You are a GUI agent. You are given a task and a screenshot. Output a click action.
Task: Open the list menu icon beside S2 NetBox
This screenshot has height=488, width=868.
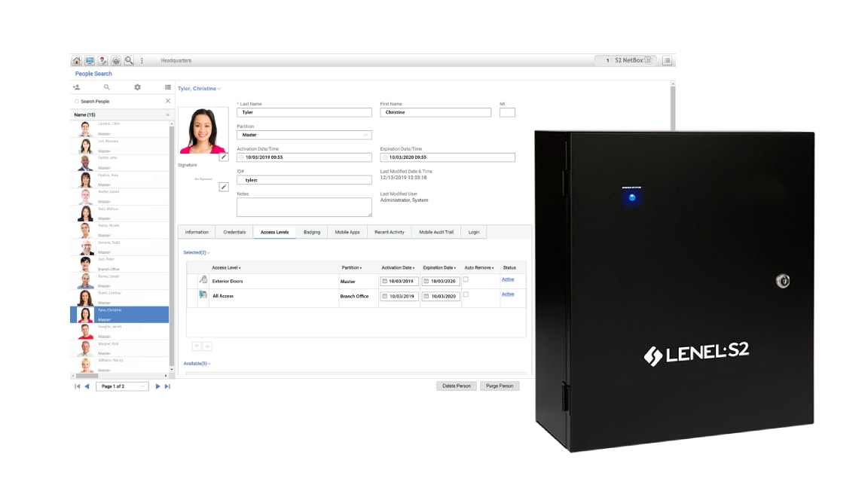[668, 60]
